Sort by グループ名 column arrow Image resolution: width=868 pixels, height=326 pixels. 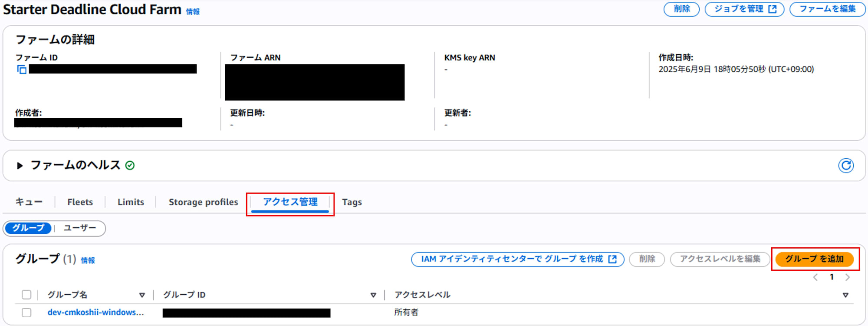(x=142, y=295)
